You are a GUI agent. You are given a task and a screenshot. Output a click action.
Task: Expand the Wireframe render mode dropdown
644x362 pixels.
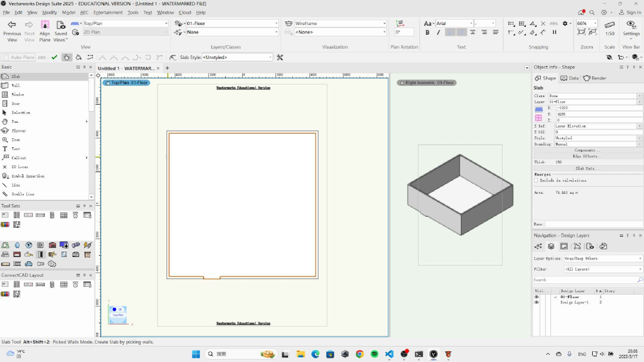pos(340,24)
